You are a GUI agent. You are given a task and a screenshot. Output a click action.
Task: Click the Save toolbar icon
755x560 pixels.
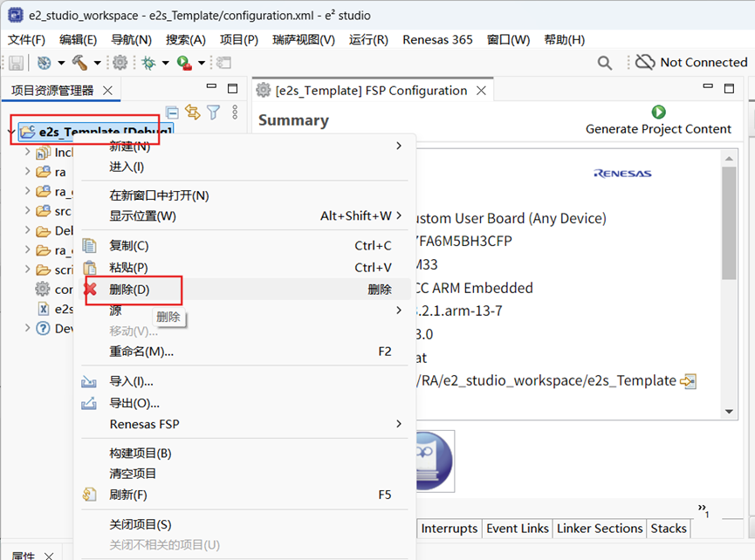[16, 63]
